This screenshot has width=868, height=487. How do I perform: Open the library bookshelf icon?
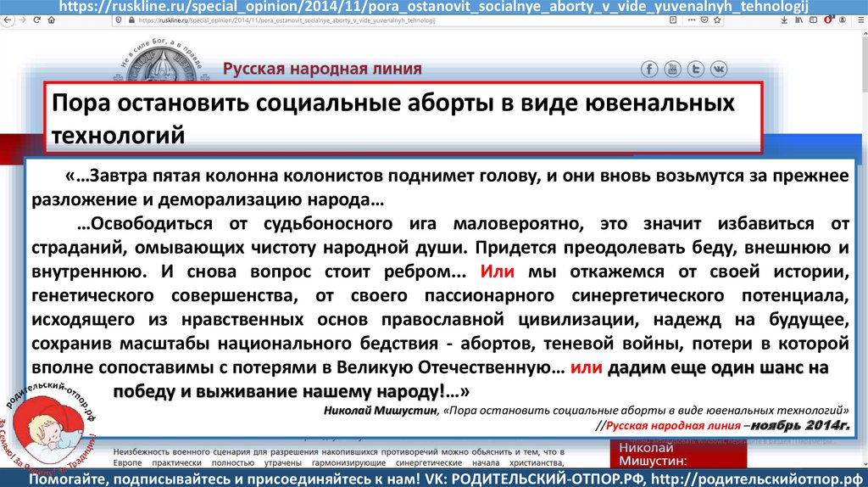(798, 20)
